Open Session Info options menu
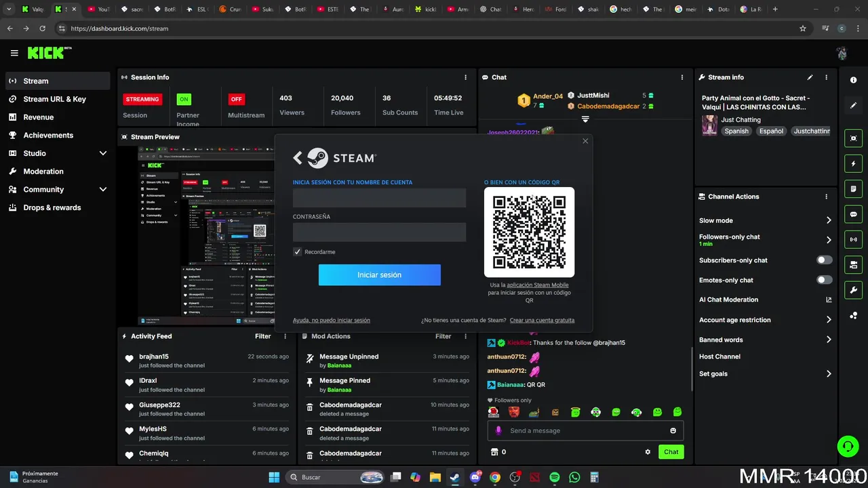Screen dimensions: 868x488 [x=465, y=77]
